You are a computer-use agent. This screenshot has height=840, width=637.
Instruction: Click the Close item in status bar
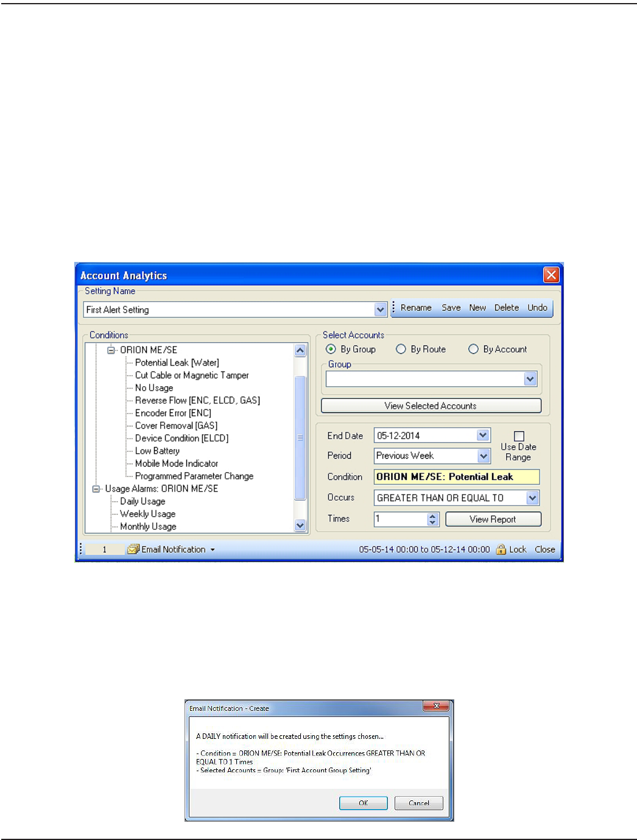[x=545, y=549]
